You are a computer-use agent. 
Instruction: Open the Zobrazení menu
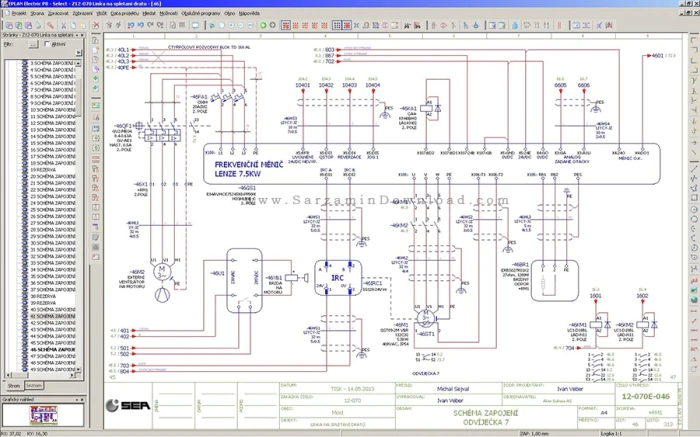(x=82, y=13)
